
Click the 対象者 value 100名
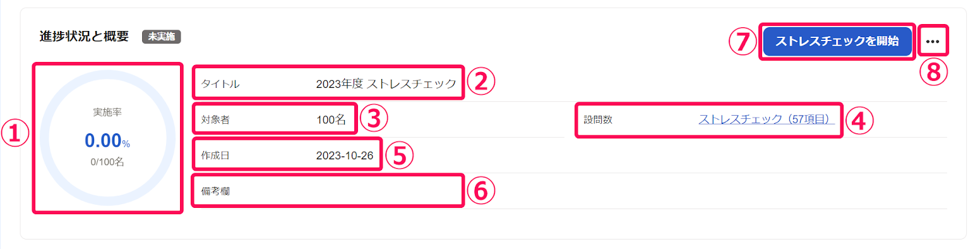coord(332,119)
